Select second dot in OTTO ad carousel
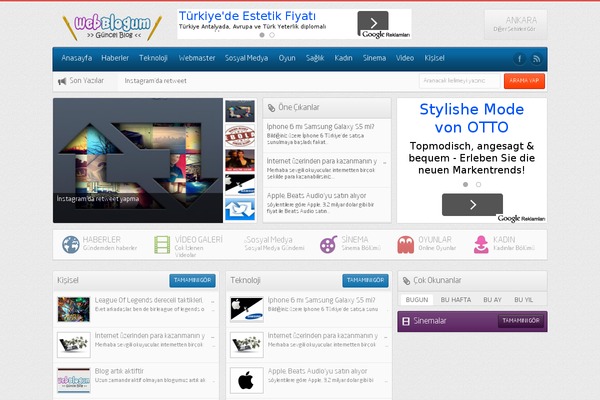 (478, 184)
